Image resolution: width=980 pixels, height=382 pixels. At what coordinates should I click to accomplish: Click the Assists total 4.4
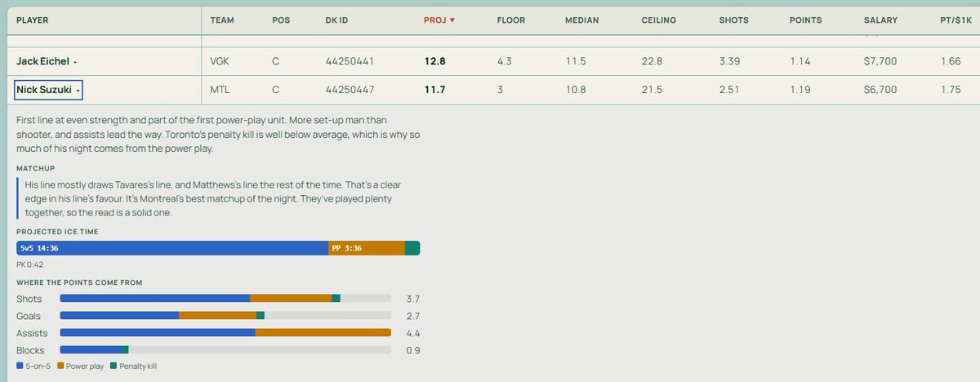pyautogui.click(x=412, y=333)
